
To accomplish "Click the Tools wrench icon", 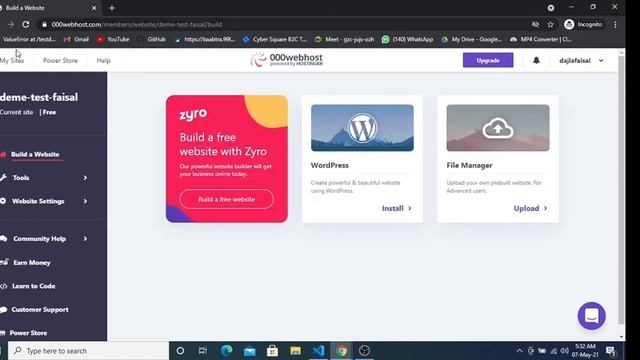I will click(3, 178).
